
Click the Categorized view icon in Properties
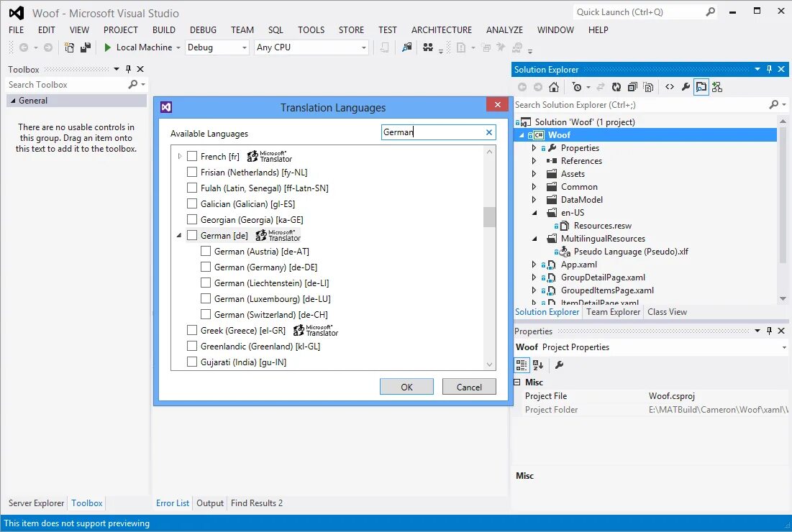tap(522, 365)
